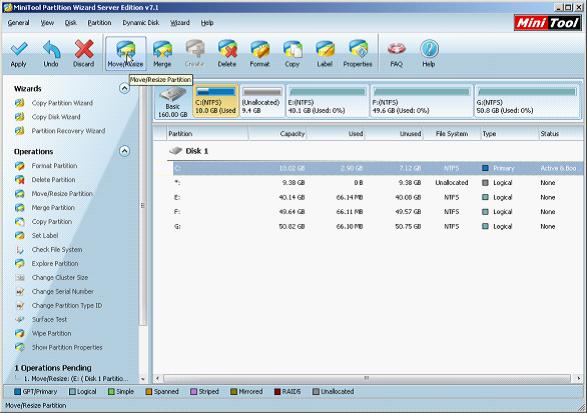Viewport: 587px width, 413px height.
Task: Select C:(NTFS) block in disk map
Action: pyautogui.click(x=216, y=101)
